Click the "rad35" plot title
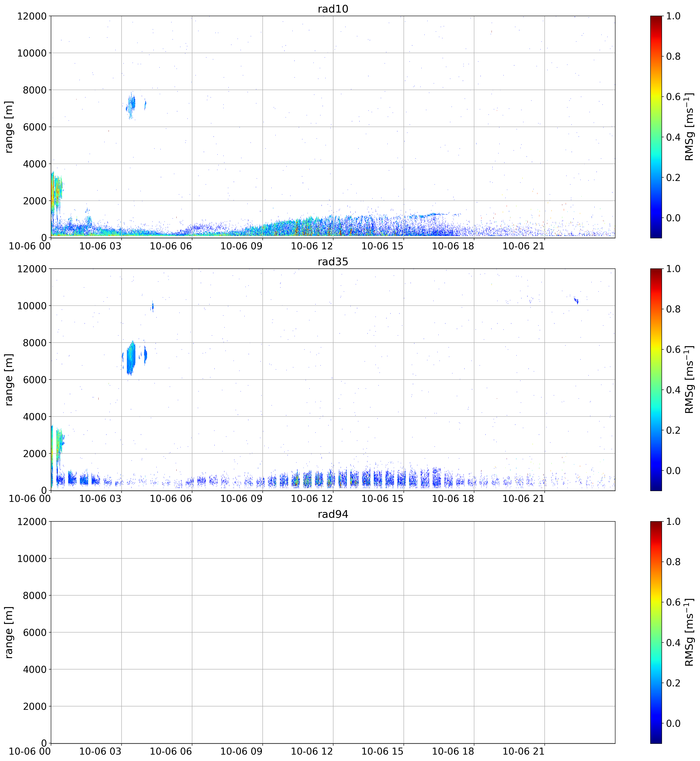700x761 pixels. coord(333,262)
